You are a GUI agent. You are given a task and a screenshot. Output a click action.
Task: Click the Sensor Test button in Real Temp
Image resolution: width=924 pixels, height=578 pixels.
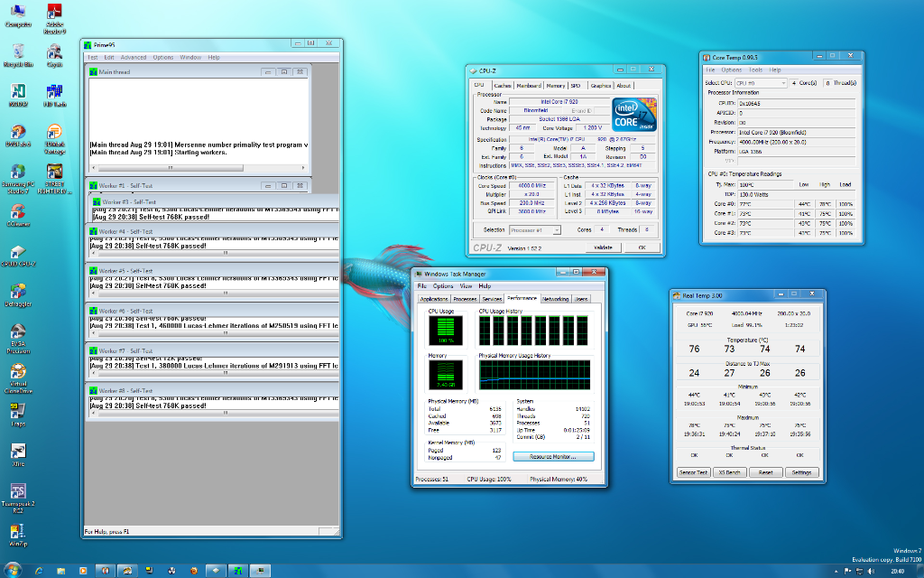point(694,472)
